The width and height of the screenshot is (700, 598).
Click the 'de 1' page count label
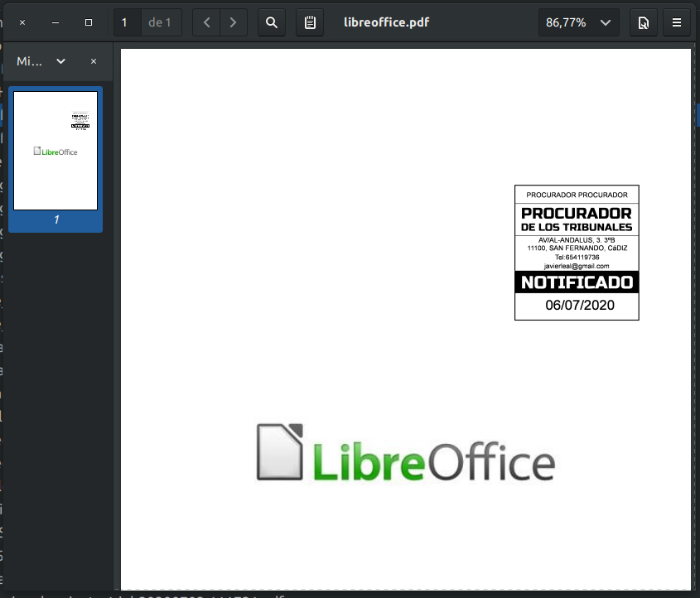(160, 22)
